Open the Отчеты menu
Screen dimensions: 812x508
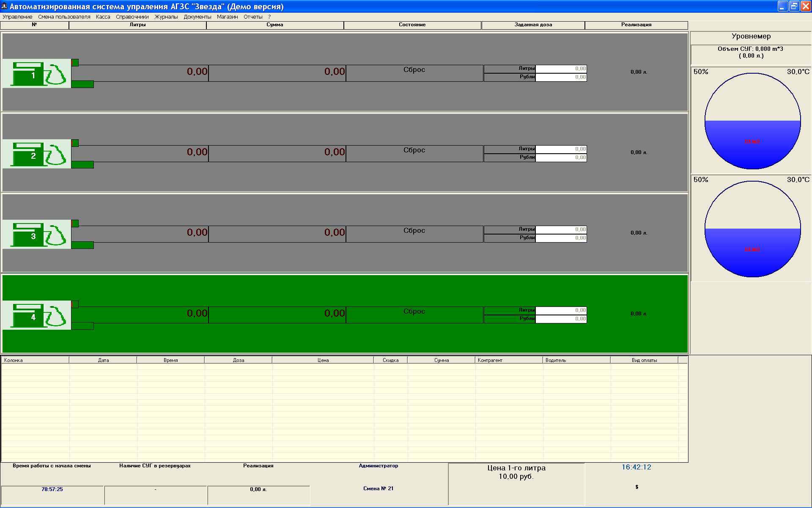[253, 17]
